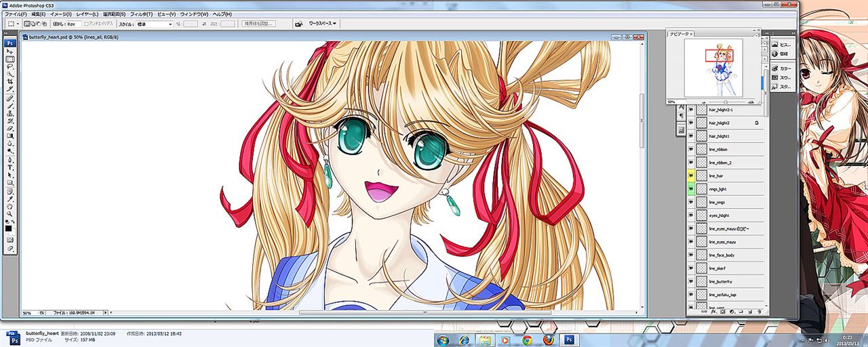The height and width of the screenshot is (347, 868).
Task: Select the Gradient tool
Action: point(10,136)
